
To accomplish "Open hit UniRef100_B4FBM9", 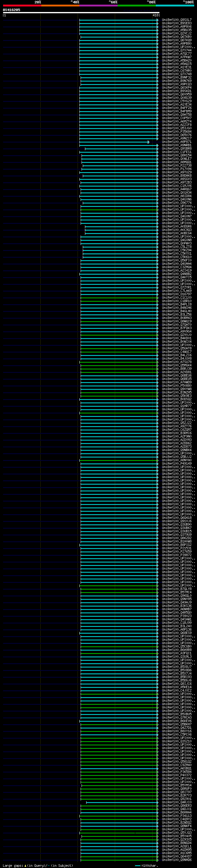I will [176, 111].
